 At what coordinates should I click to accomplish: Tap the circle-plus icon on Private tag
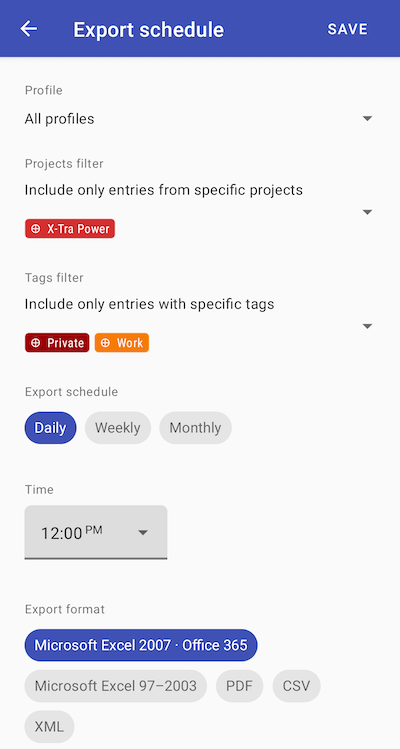(35, 342)
